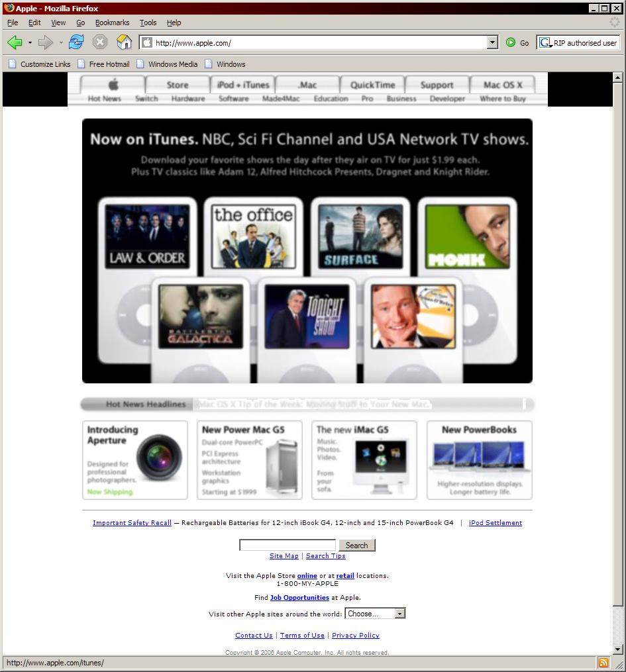Click the Made4Mac subnav link
This screenshot has width=626, height=672.
281,99
